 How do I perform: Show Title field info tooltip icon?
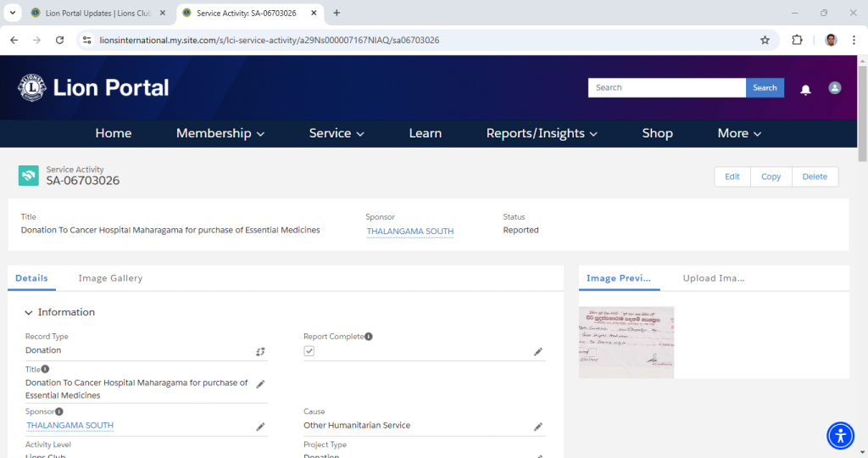[x=46, y=369]
